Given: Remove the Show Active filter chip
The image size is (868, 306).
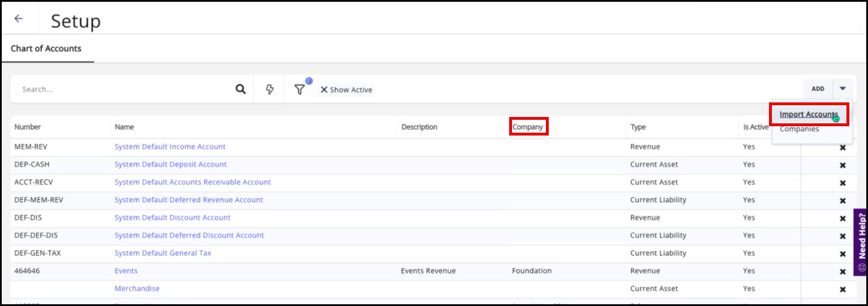Looking at the screenshot, I should pos(324,90).
